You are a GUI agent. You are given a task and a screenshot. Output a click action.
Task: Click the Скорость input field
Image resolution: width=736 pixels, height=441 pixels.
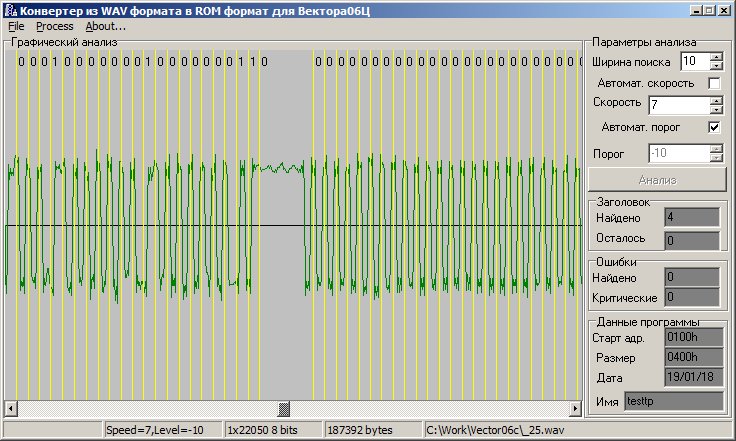pos(677,105)
